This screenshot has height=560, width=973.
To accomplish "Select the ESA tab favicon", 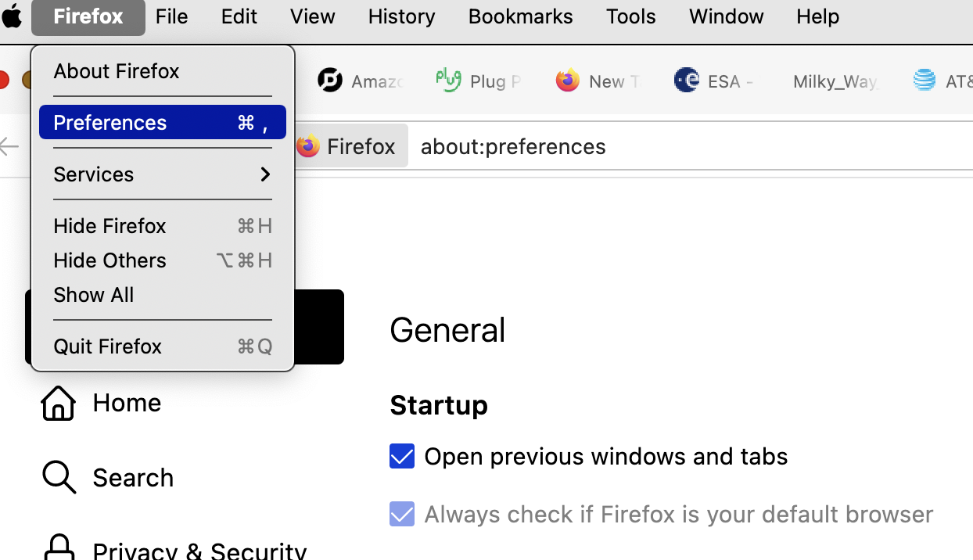I will pos(686,80).
